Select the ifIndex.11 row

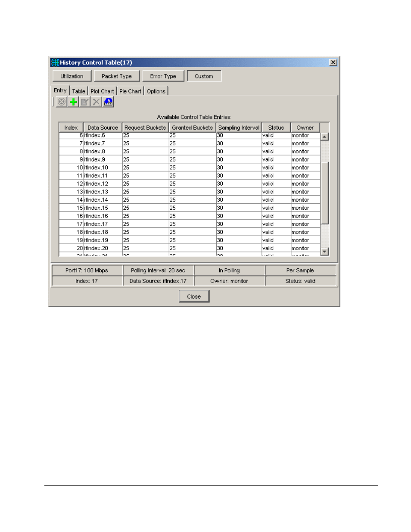[x=190, y=176]
